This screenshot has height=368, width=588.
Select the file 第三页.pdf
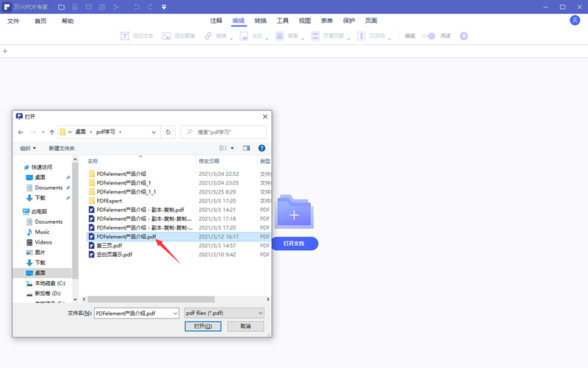pos(109,245)
